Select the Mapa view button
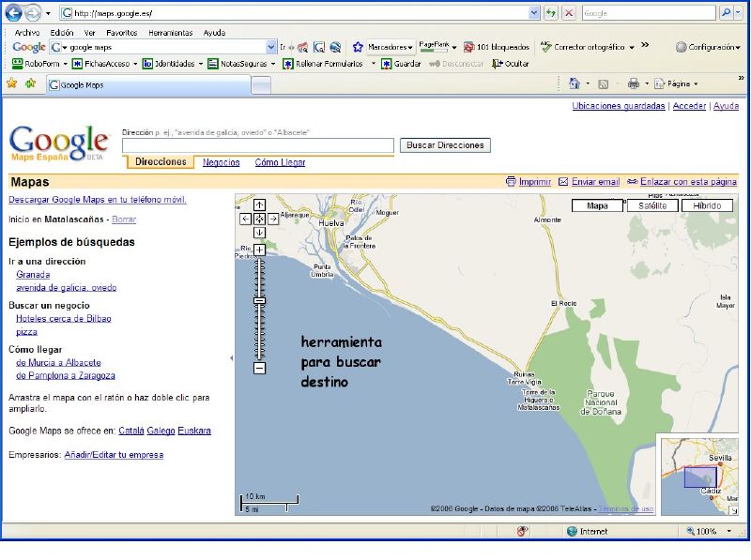Screen dimensions: 751x560 (597, 205)
